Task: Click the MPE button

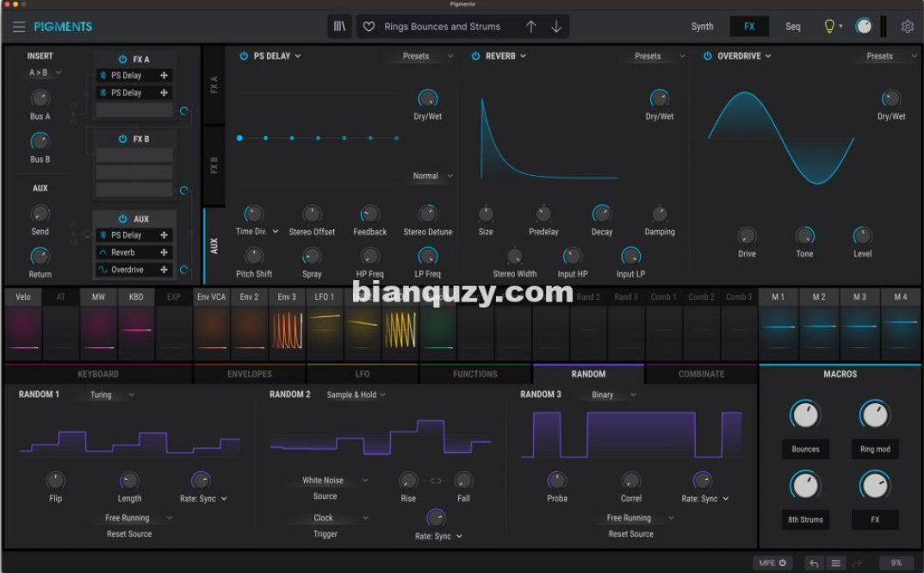Action: pyautogui.click(x=772, y=563)
